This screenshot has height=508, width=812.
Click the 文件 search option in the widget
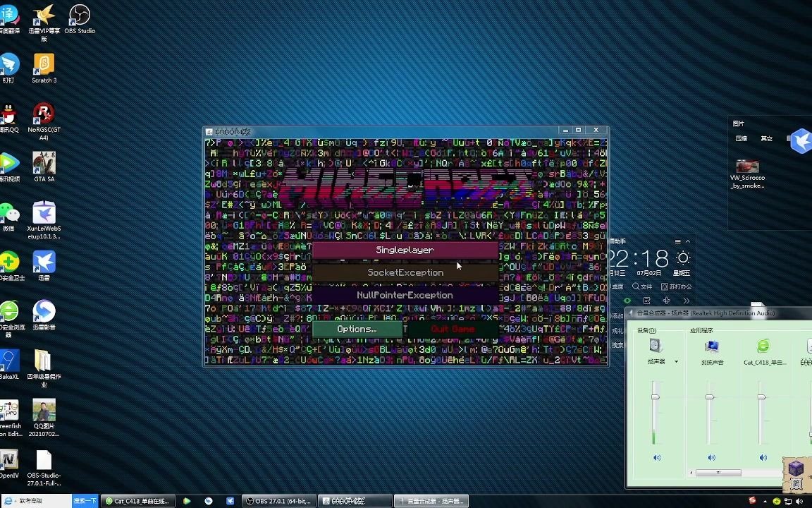pyautogui.click(x=642, y=286)
